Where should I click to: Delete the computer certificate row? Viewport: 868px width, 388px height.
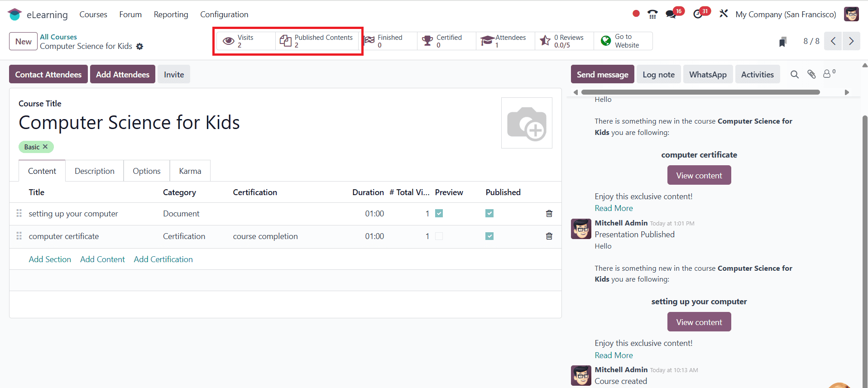tap(549, 236)
